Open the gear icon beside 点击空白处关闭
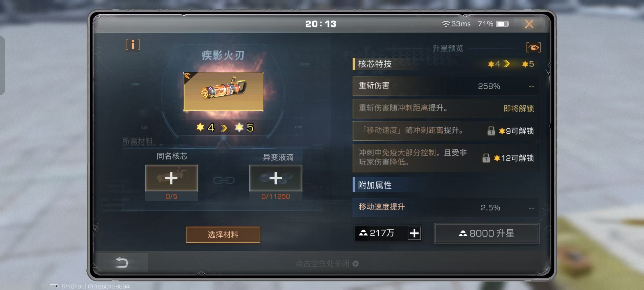 [356, 264]
